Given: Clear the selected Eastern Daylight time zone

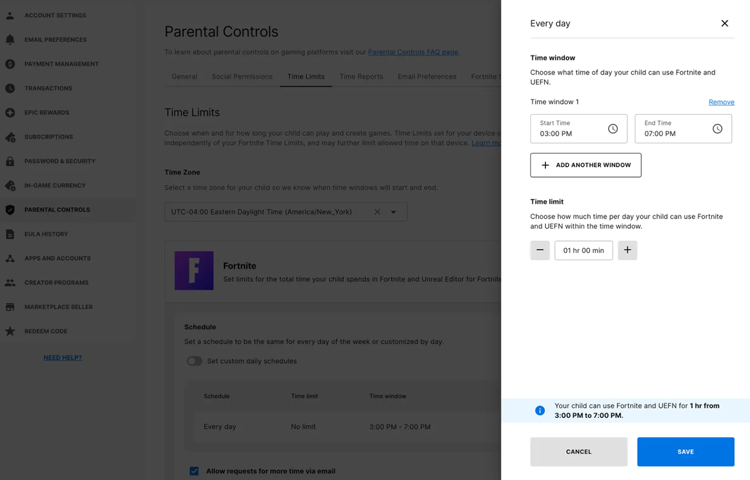Looking at the screenshot, I should (377, 212).
